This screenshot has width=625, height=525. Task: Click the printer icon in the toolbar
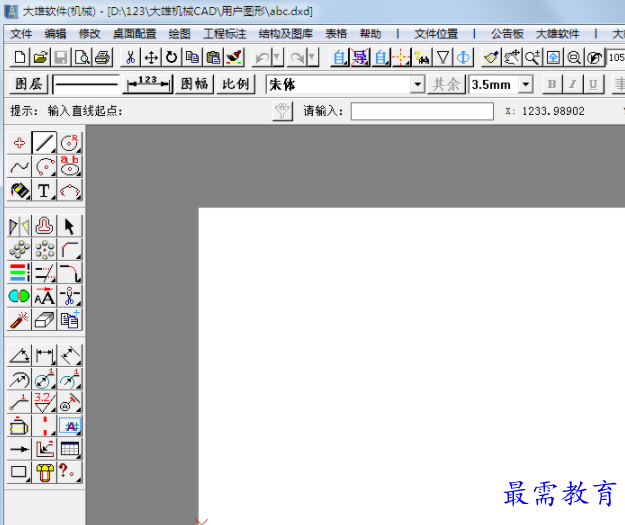102,58
